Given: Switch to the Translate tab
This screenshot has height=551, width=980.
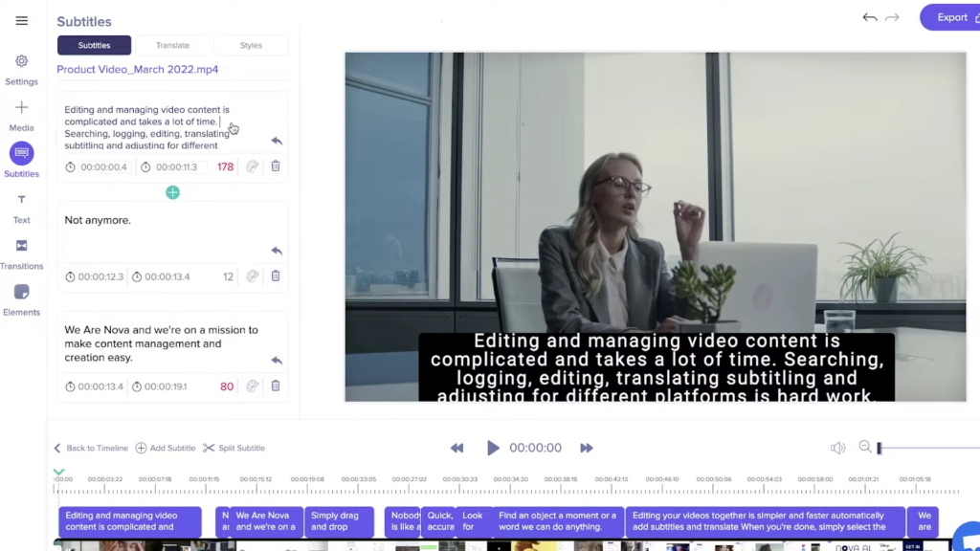Looking at the screenshot, I should tap(172, 45).
